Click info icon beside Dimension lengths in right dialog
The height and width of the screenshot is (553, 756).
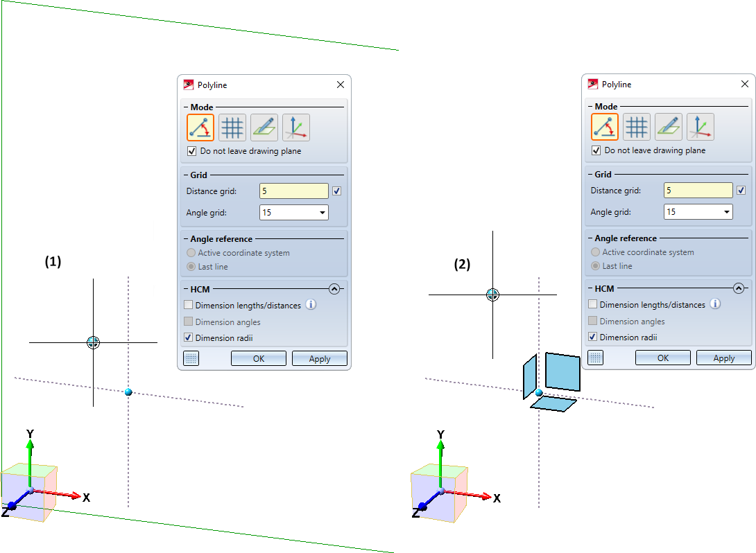716,304
